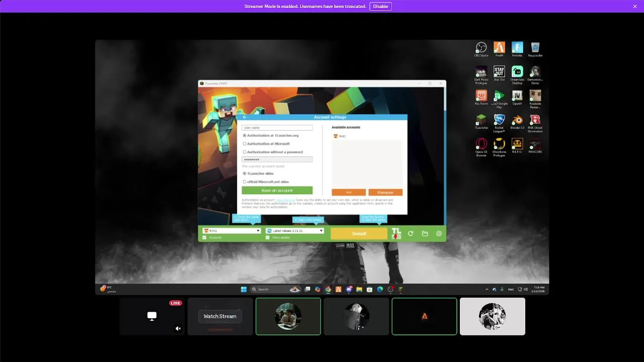Open TLauncher settings gear icon
The height and width of the screenshot is (362, 644).
439,233
